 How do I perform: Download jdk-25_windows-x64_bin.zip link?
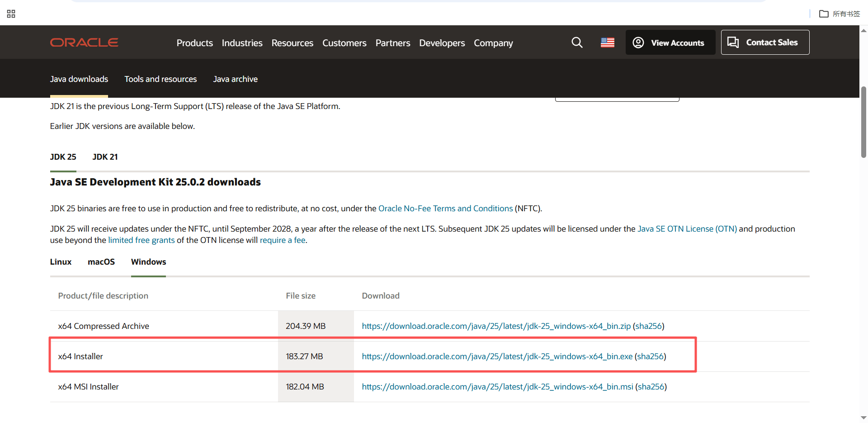click(x=496, y=326)
